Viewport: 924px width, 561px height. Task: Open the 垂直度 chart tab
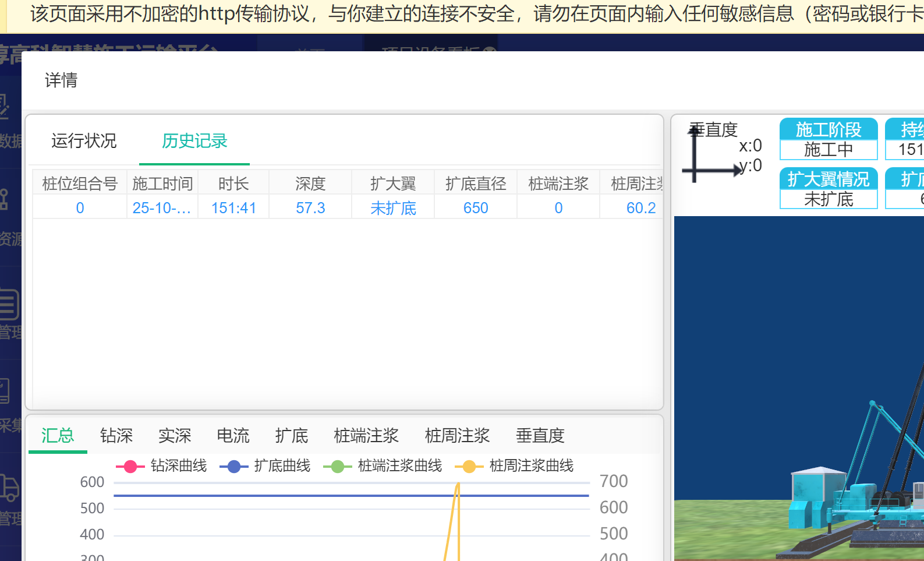pyautogui.click(x=540, y=436)
